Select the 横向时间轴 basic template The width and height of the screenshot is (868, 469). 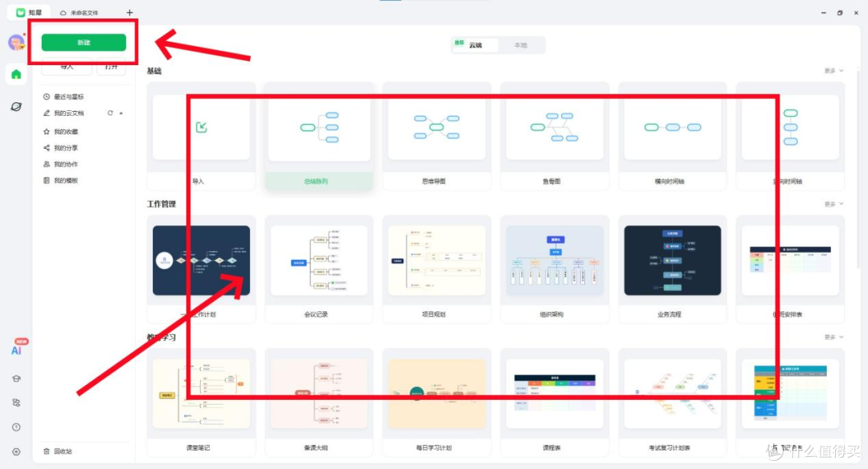click(673, 137)
